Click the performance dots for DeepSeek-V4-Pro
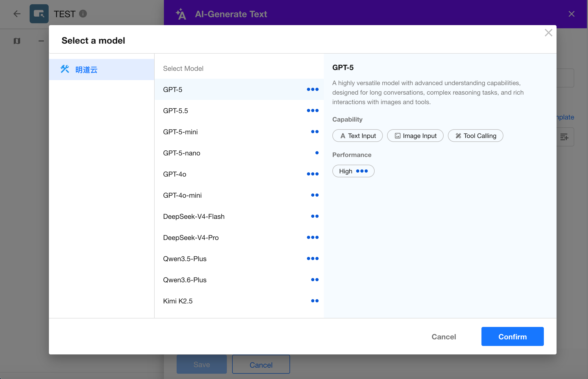Image resolution: width=588 pixels, height=379 pixels. (x=313, y=237)
